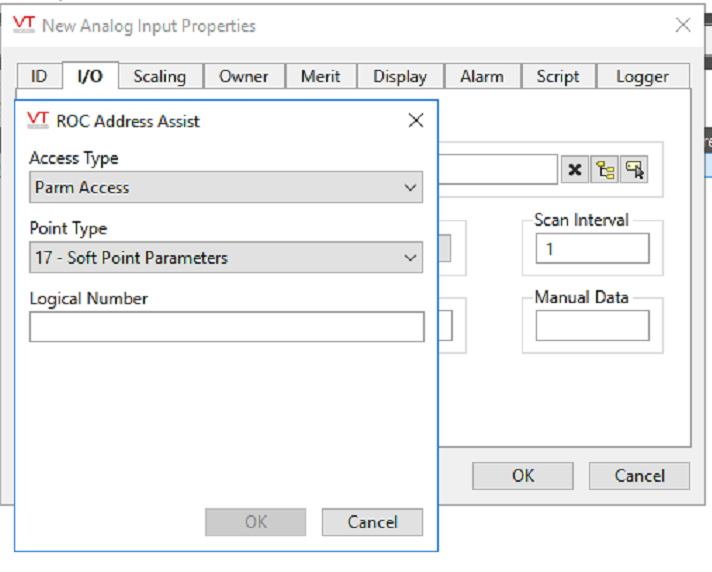
Task: Select the ID tab
Action: 39,76
